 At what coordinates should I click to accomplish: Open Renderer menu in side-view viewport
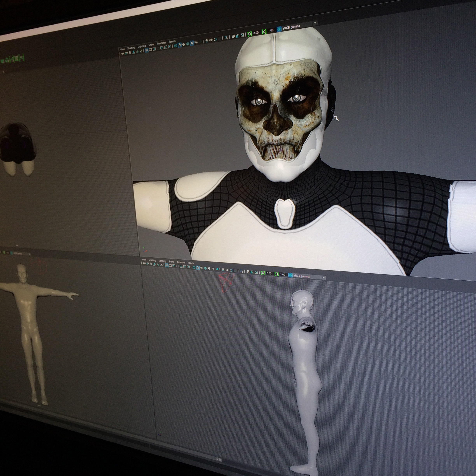tap(181, 263)
